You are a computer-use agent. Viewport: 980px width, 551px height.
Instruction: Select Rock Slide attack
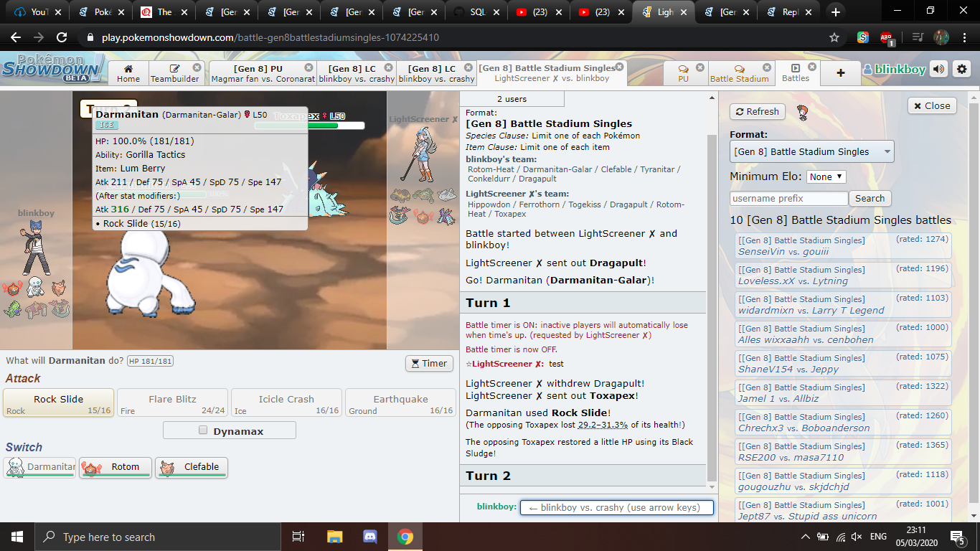coord(58,402)
